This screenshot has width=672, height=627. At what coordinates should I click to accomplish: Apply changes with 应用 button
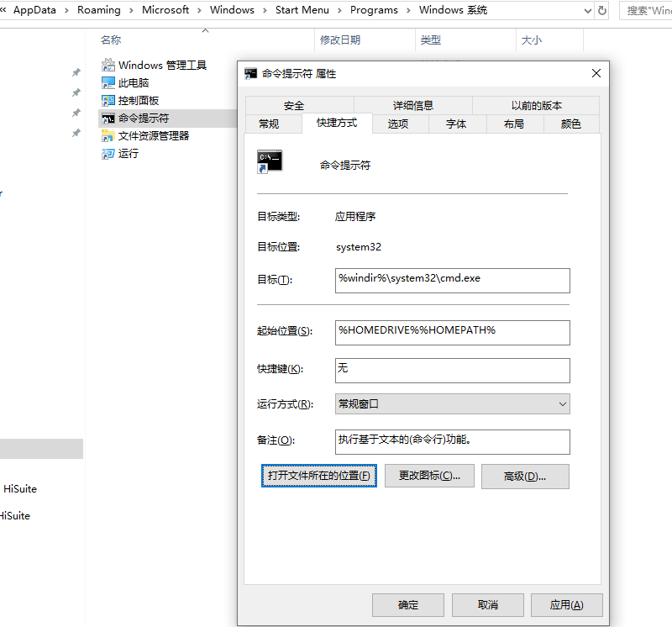pyautogui.click(x=566, y=605)
